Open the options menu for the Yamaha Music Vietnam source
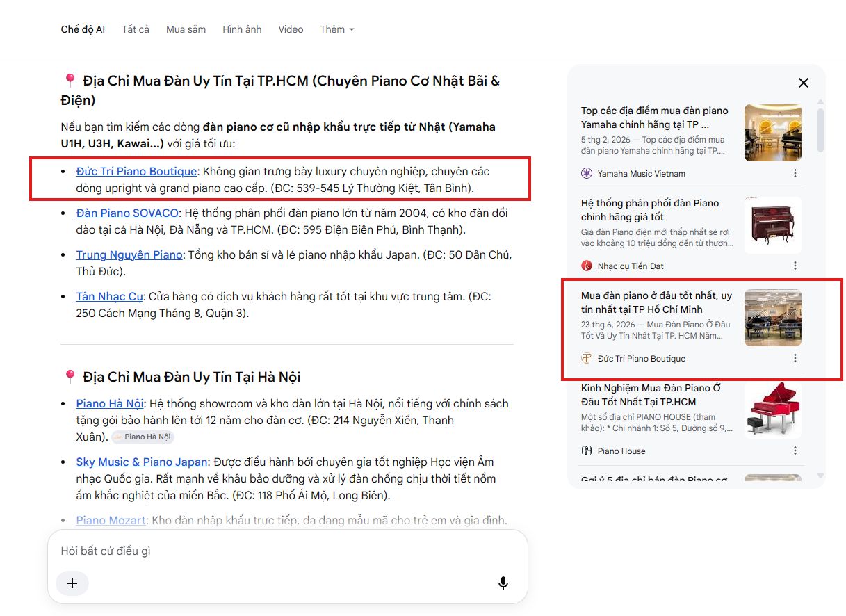The height and width of the screenshot is (616, 846). [x=795, y=173]
